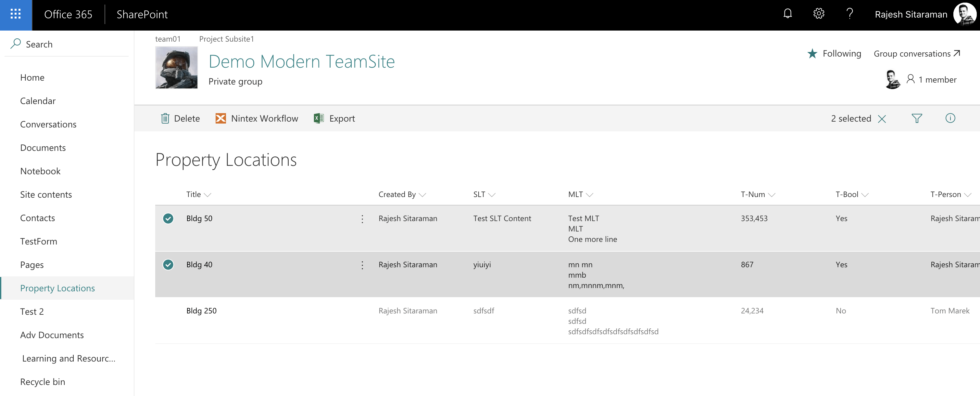980x396 pixels.
Task: Clear the 2 selected items with X
Action: [x=882, y=119]
